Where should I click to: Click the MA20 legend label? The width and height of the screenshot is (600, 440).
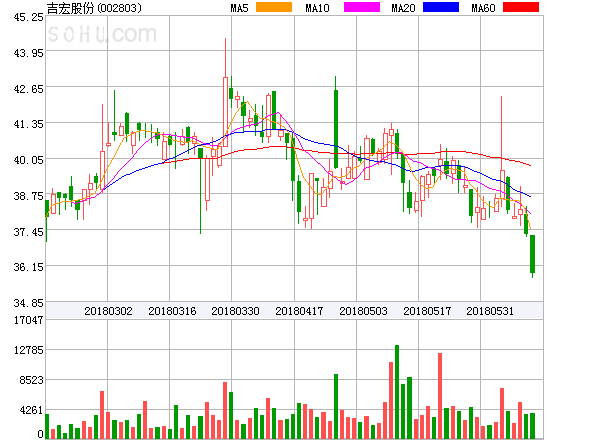pos(403,8)
